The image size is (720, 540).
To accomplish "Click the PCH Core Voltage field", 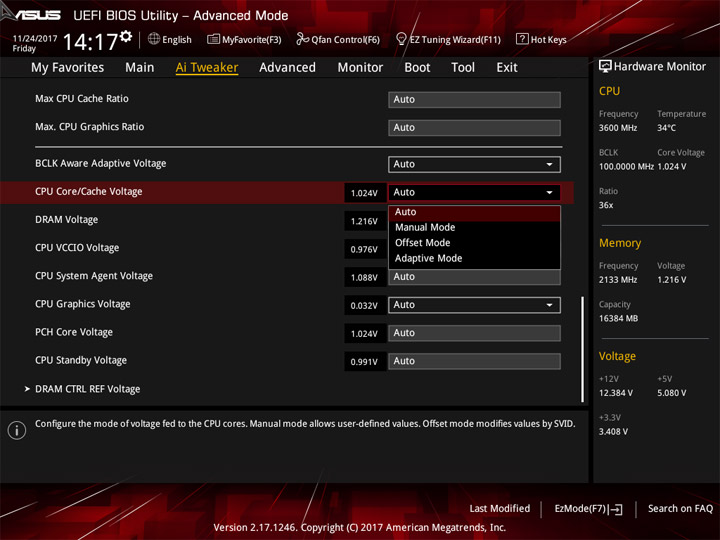I will (x=474, y=333).
